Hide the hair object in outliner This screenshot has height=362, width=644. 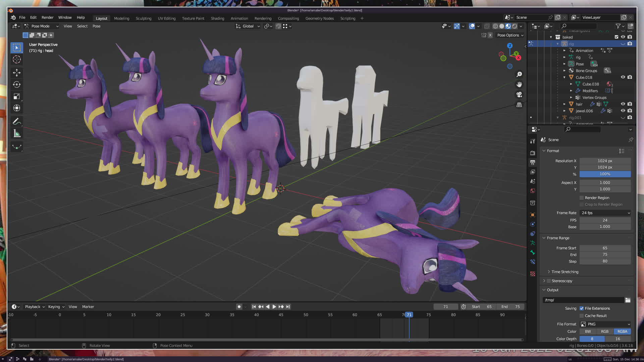pos(623,104)
